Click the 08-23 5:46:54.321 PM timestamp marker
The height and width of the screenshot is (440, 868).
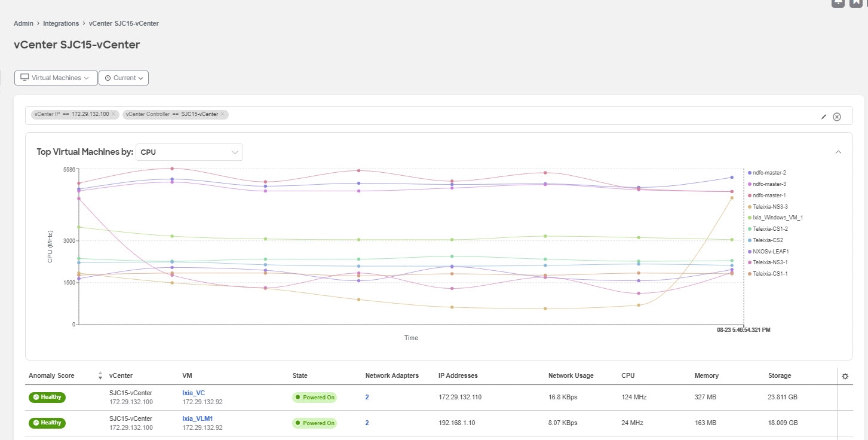click(744, 329)
